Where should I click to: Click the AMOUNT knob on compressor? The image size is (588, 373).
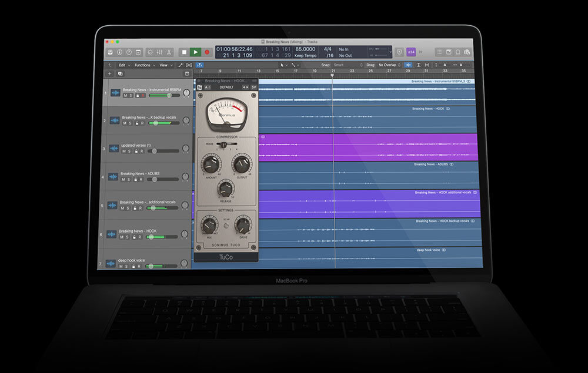coord(211,163)
